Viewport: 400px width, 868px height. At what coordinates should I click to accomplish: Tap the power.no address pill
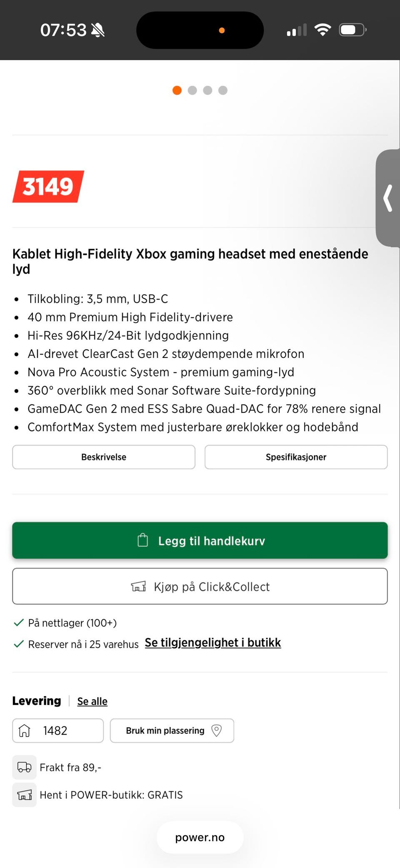pyautogui.click(x=200, y=837)
